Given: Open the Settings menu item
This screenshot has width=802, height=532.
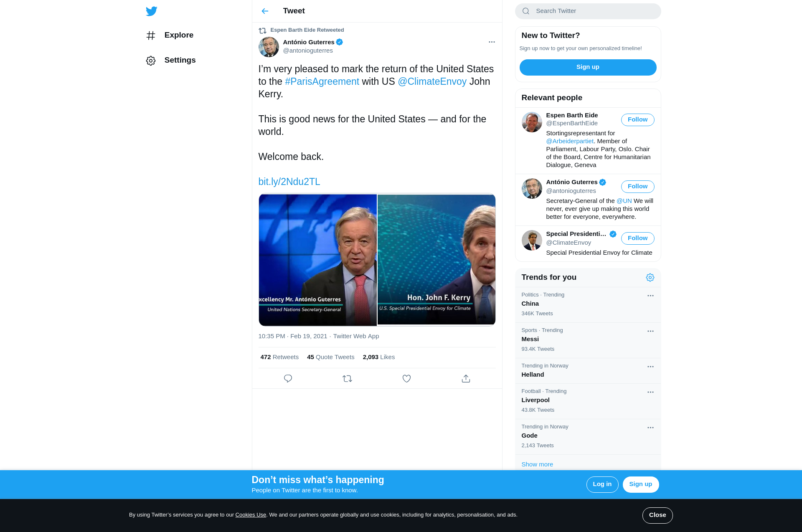Looking at the screenshot, I should [x=180, y=60].
